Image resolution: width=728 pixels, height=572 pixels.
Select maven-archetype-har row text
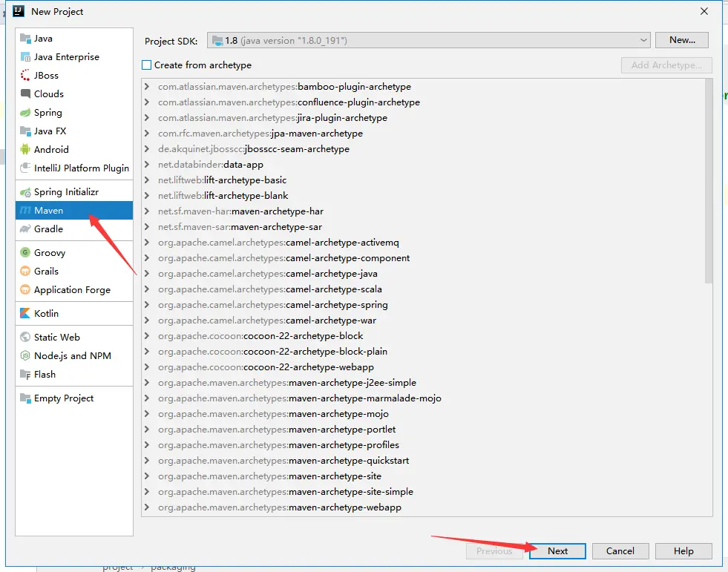click(x=240, y=211)
